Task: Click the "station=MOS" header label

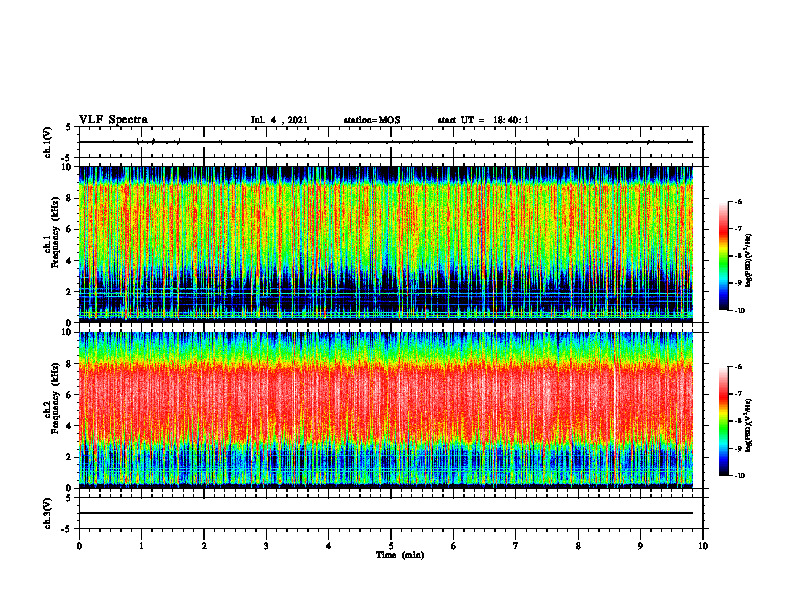Action: (x=372, y=120)
